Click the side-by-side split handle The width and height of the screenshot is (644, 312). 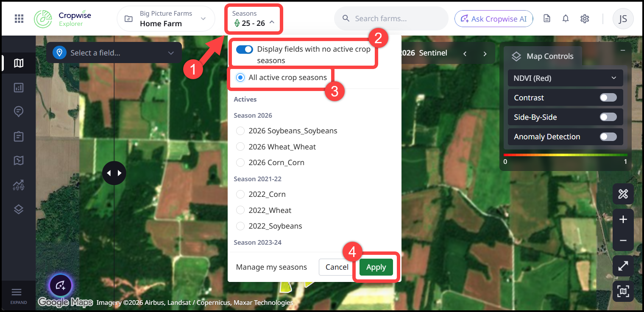pyautogui.click(x=114, y=173)
